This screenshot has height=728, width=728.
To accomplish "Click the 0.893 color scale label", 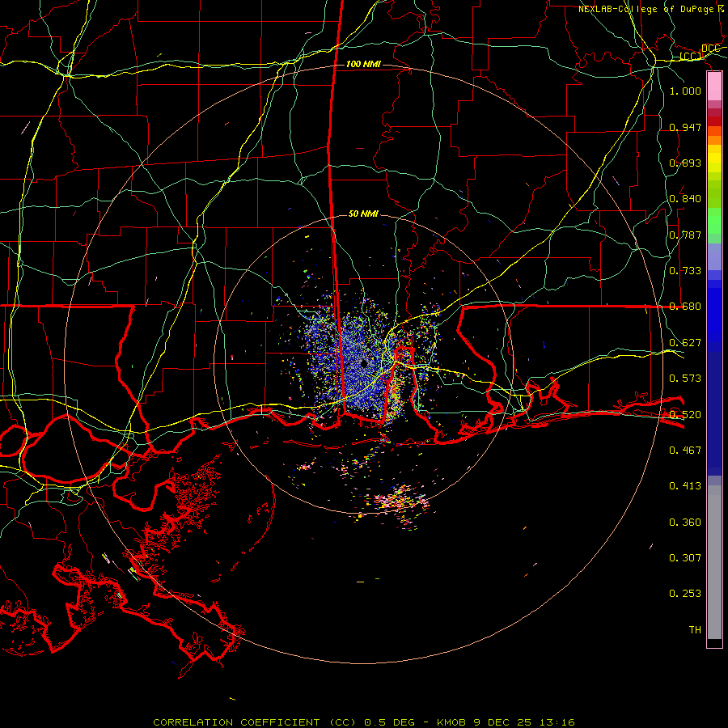I will 685,163.
